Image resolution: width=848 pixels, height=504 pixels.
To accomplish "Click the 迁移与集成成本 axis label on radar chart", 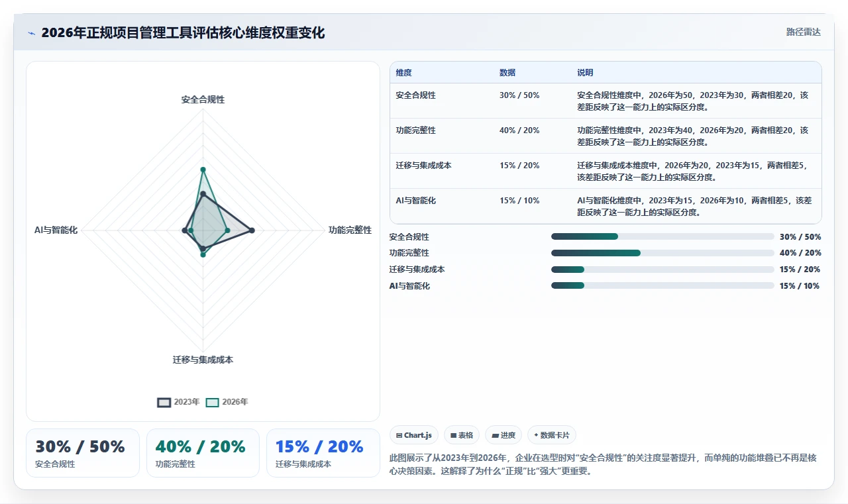I will click(x=203, y=360).
